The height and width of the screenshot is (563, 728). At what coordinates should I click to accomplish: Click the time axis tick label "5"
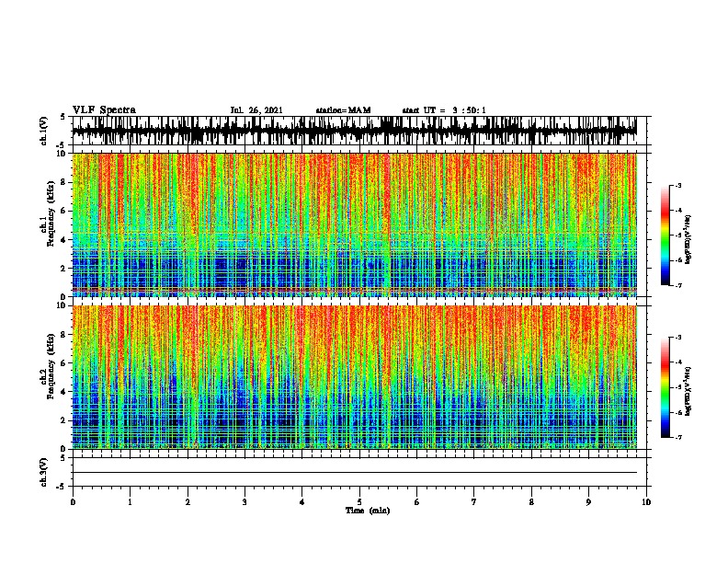click(x=359, y=501)
